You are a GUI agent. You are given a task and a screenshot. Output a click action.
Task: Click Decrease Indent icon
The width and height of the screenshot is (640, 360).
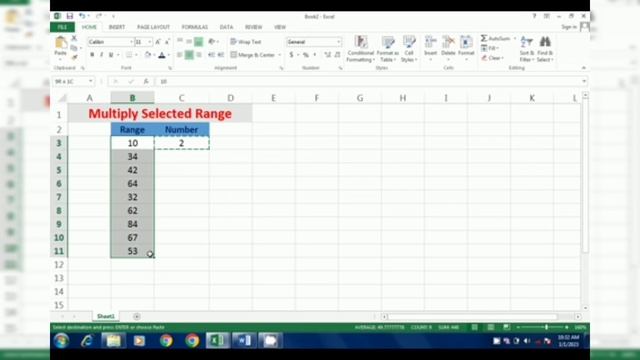(211, 55)
